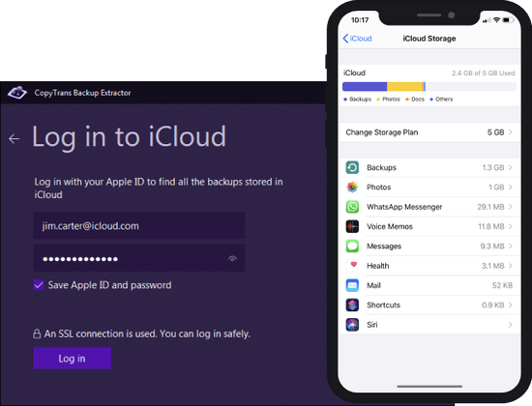Click the SSL padlock icon
The width and height of the screenshot is (532, 406).
tap(37, 333)
